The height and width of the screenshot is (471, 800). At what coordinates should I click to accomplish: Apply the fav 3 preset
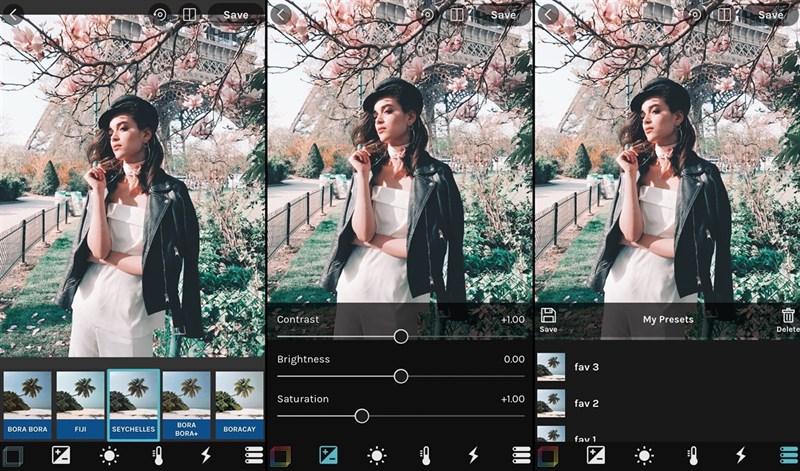pyautogui.click(x=667, y=367)
